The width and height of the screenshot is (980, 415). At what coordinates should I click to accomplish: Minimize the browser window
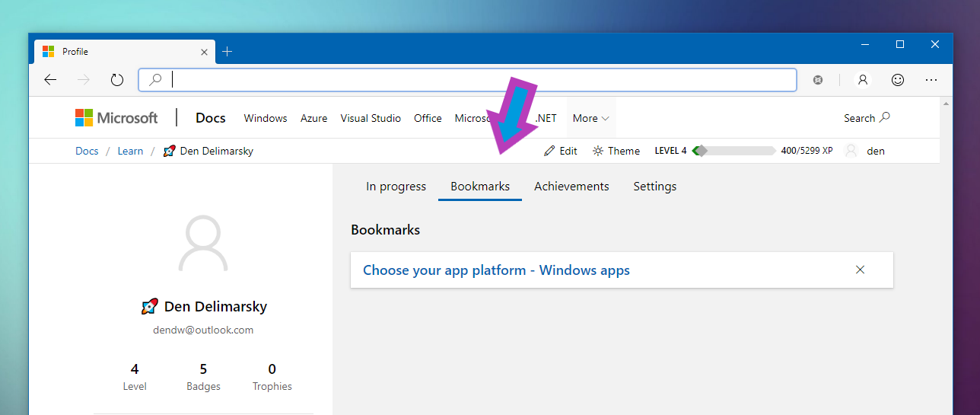pos(865,45)
